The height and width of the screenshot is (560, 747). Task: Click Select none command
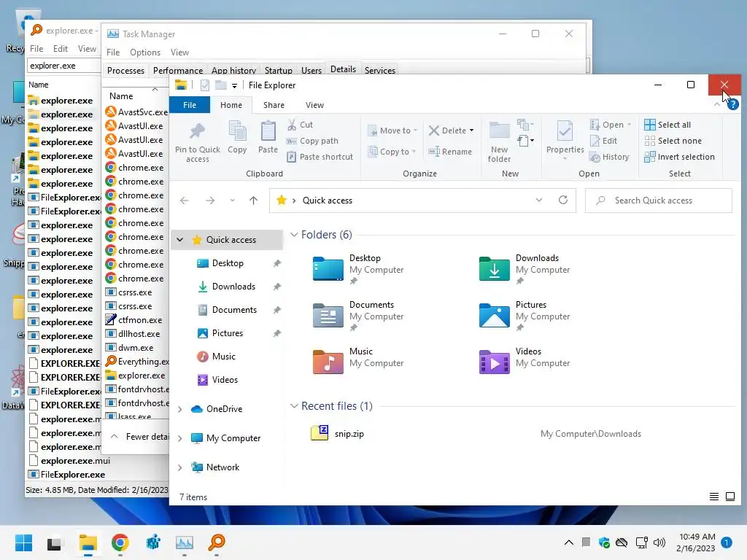673,141
